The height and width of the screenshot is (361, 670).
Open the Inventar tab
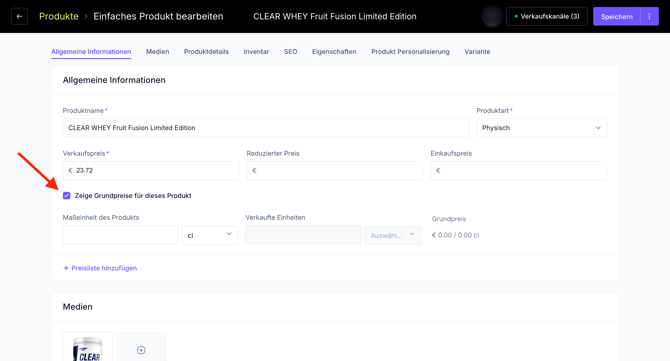256,52
